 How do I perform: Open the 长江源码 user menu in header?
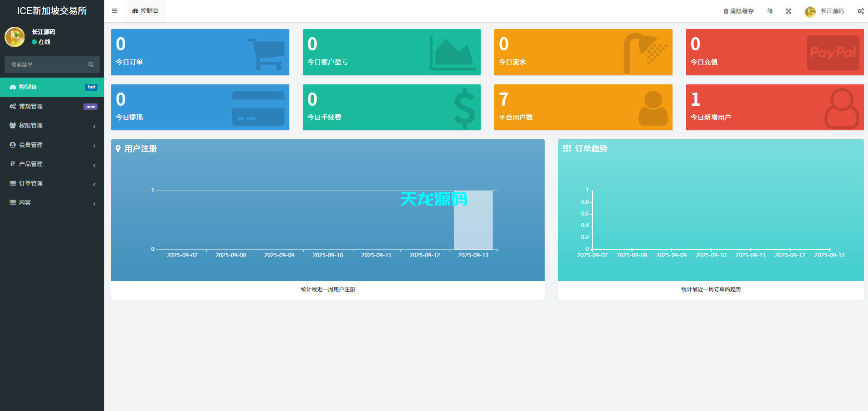coord(824,11)
